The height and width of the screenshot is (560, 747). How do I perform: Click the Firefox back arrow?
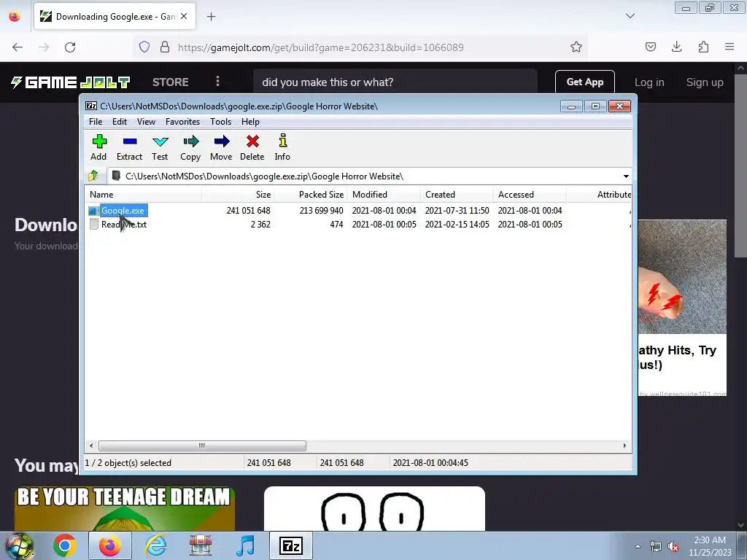point(18,47)
